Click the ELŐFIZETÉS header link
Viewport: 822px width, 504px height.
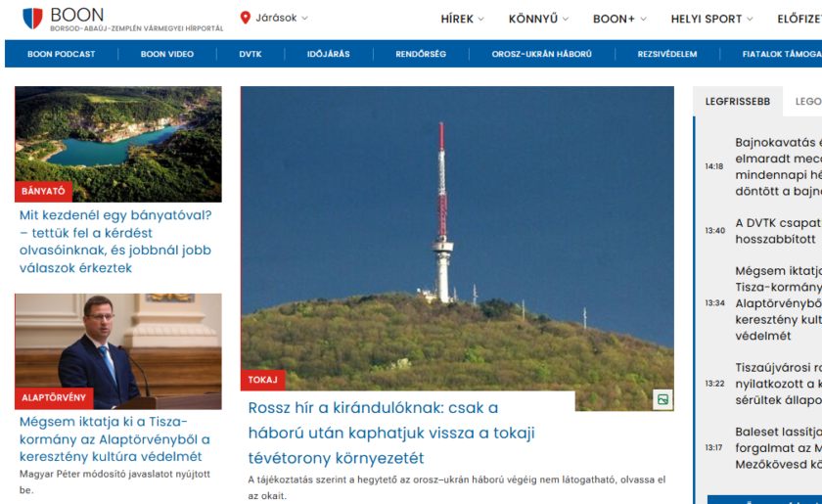tap(799, 19)
